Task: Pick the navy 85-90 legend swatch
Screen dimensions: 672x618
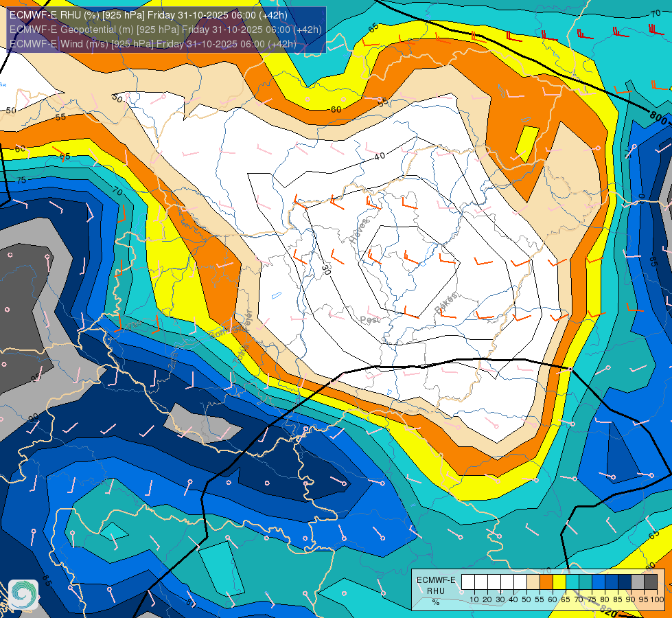Action: click(x=625, y=582)
